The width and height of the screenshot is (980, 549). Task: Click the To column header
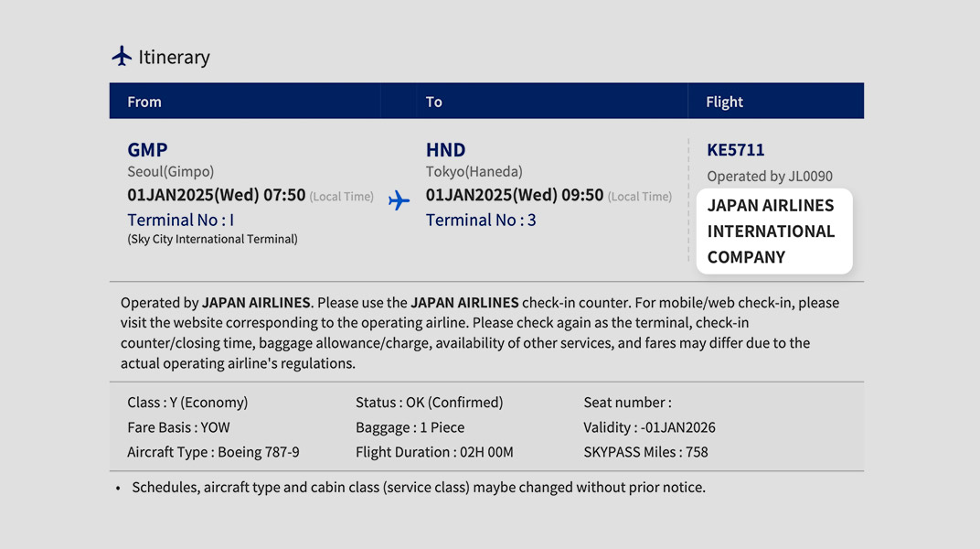434,102
